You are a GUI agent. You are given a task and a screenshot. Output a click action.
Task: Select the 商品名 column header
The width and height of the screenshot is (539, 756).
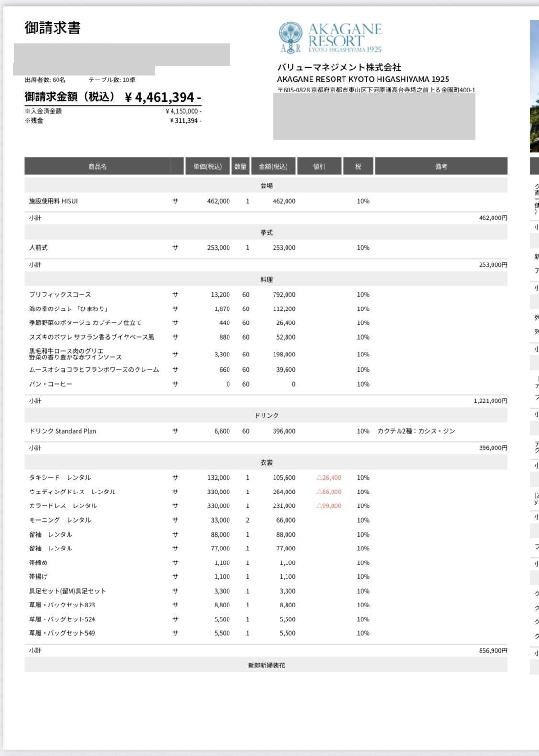97,166
